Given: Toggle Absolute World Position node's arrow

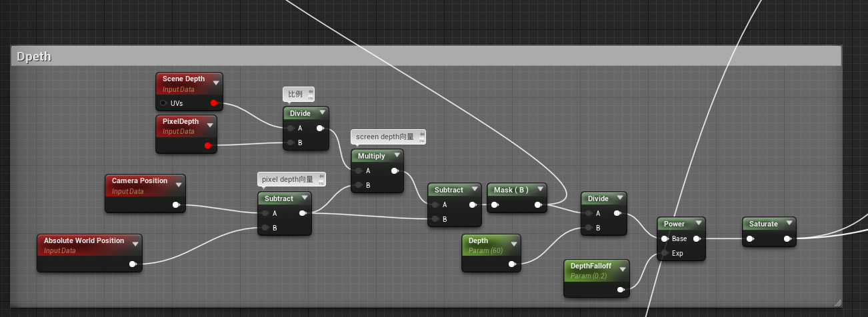Looking at the screenshot, I should coord(135,244).
